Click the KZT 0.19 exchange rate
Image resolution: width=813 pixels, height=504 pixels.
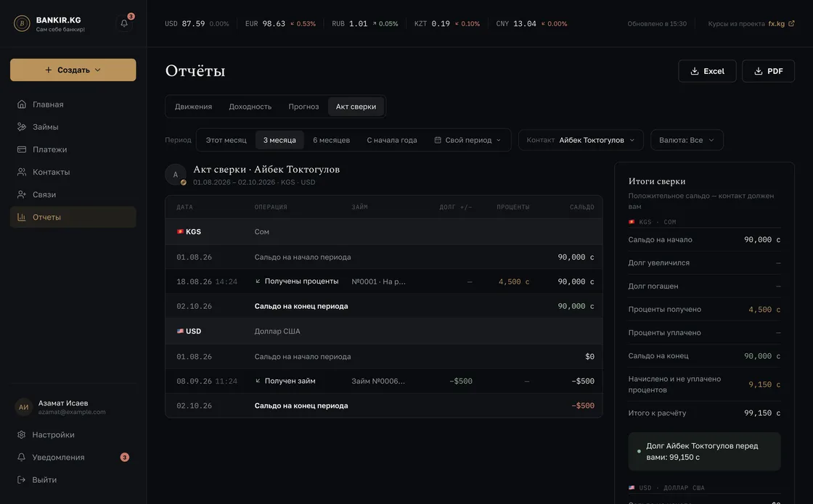click(x=447, y=24)
